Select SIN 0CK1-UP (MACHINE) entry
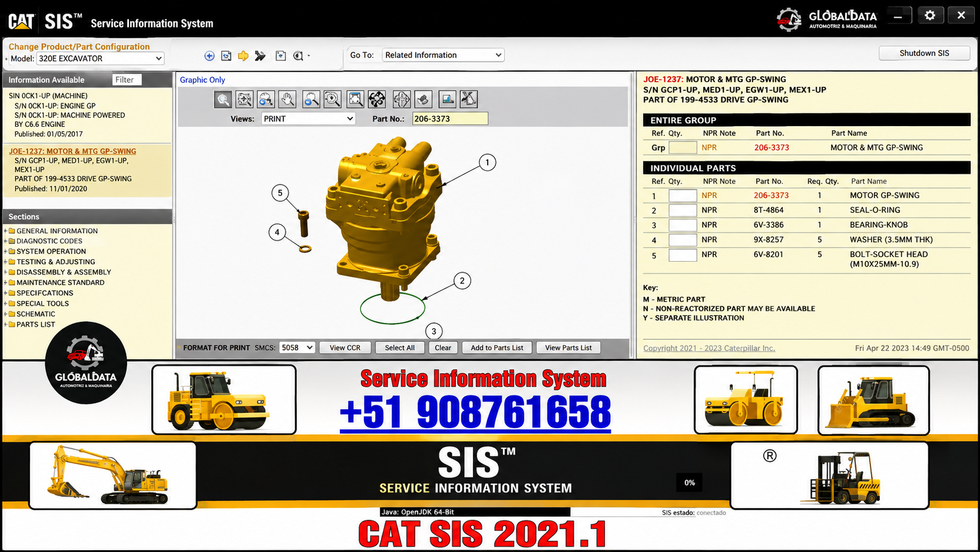Viewport: 980px width, 552px height. coord(48,96)
